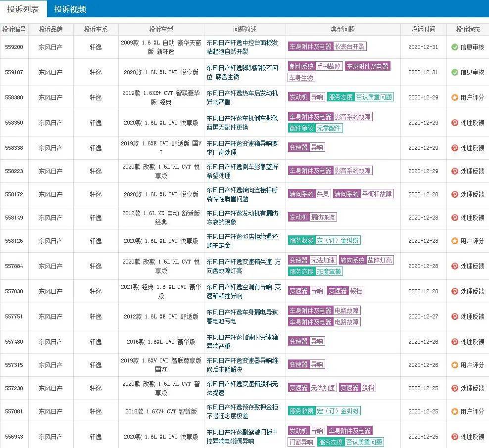Click the 投诉时间 column header
The image size is (489, 448).
(424, 29)
